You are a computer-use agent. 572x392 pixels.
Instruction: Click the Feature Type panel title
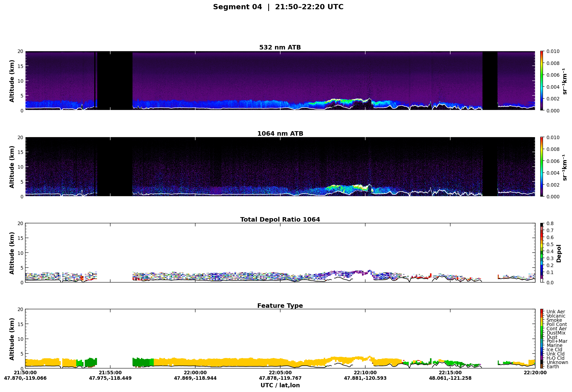tap(280, 306)
